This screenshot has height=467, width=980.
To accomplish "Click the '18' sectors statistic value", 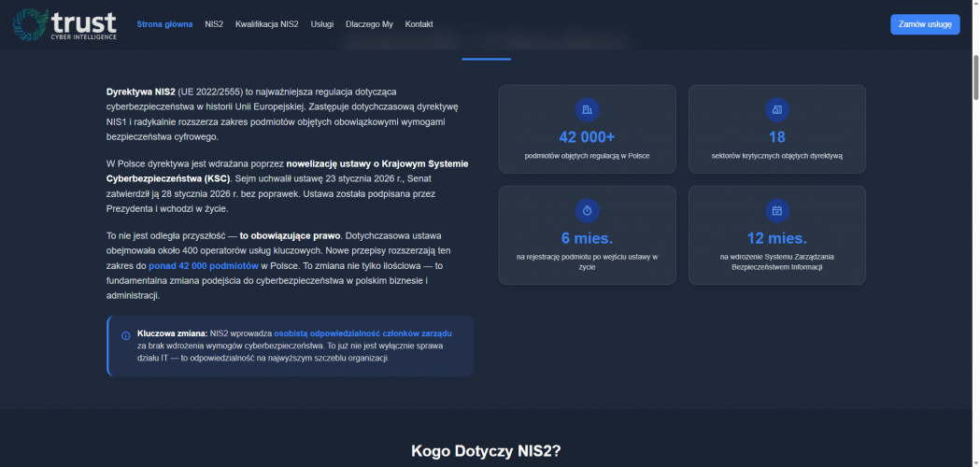I will (777, 137).
